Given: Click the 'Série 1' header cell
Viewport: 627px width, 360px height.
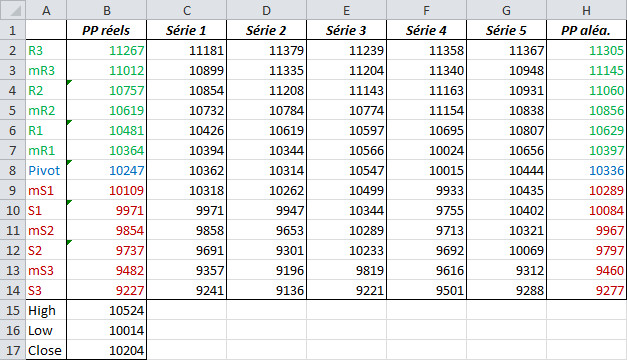Looking at the screenshot, I should tap(186, 30).
